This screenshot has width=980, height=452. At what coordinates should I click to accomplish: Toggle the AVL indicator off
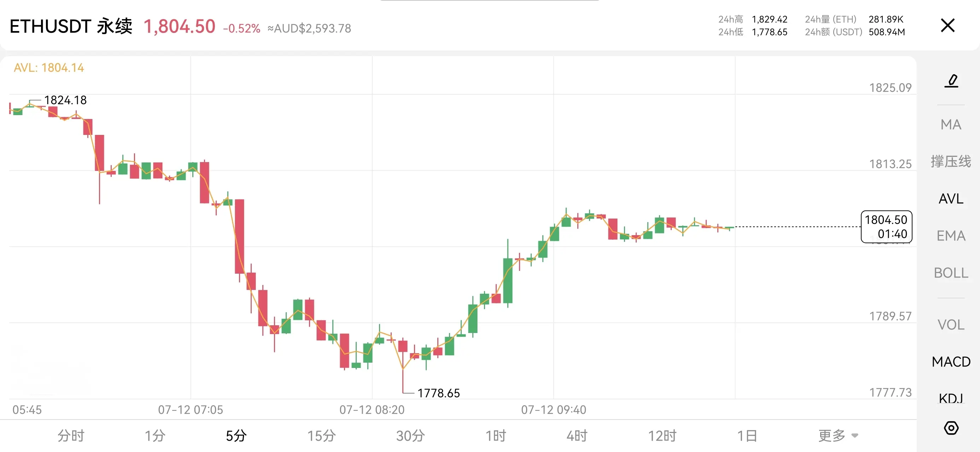[951, 198]
